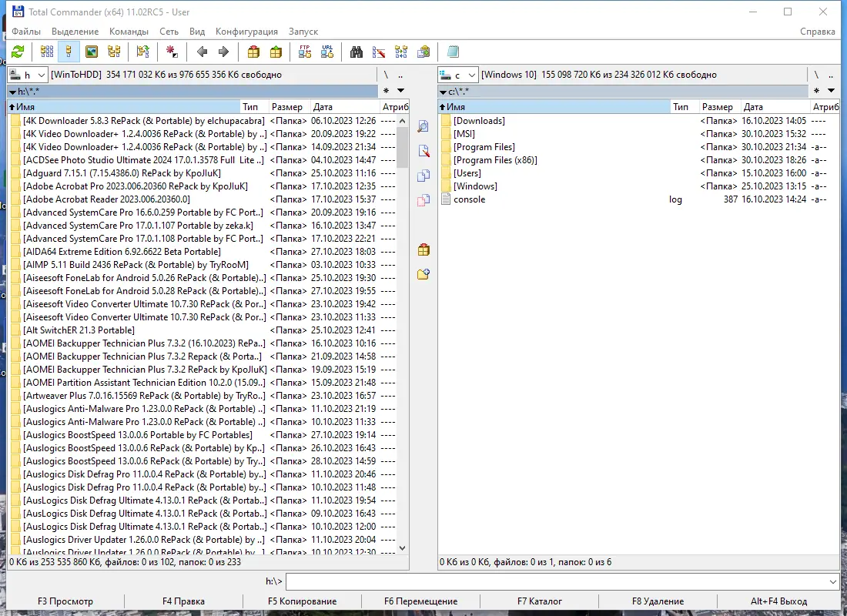Open left path h:\*.* hotlist triangle
The image size is (847, 616).
pyautogui.click(x=12, y=92)
